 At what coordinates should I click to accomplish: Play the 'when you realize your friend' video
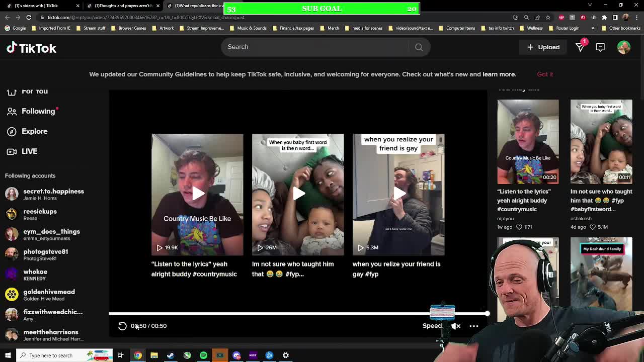point(398,194)
